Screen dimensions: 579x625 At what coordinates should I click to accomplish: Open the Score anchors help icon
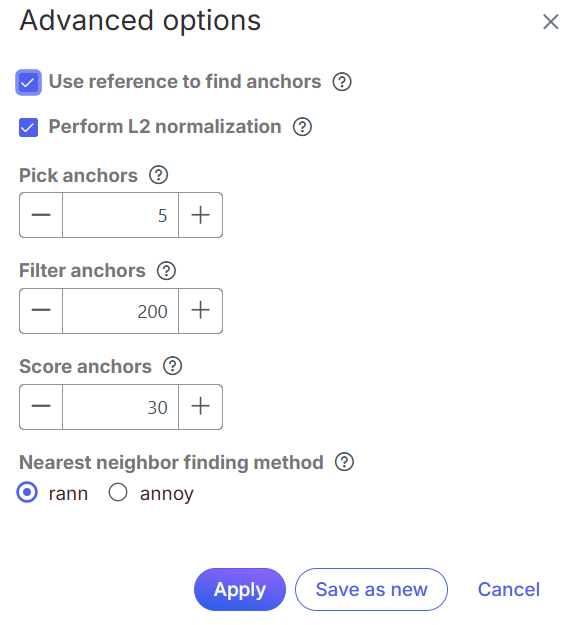[173, 366]
